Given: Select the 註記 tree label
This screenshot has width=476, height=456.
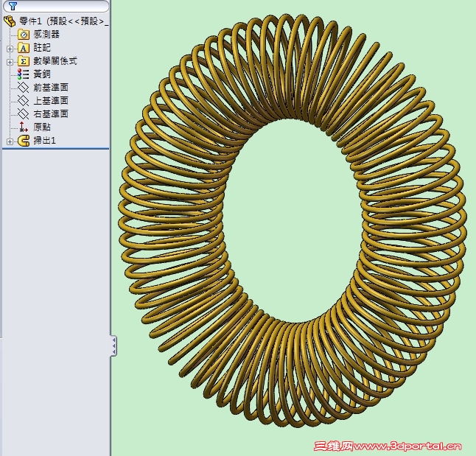Looking at the screenshot, I should point(42,48).
